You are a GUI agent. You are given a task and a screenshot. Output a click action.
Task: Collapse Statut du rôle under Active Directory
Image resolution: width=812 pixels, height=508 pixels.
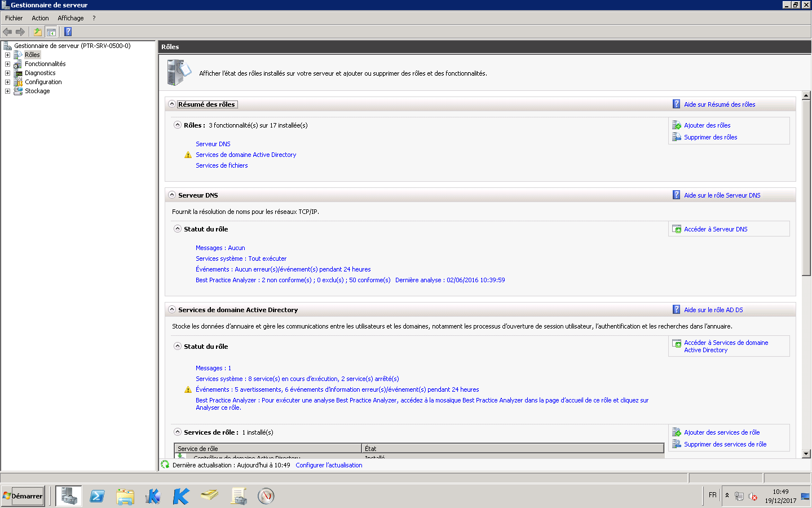[178, 346]
